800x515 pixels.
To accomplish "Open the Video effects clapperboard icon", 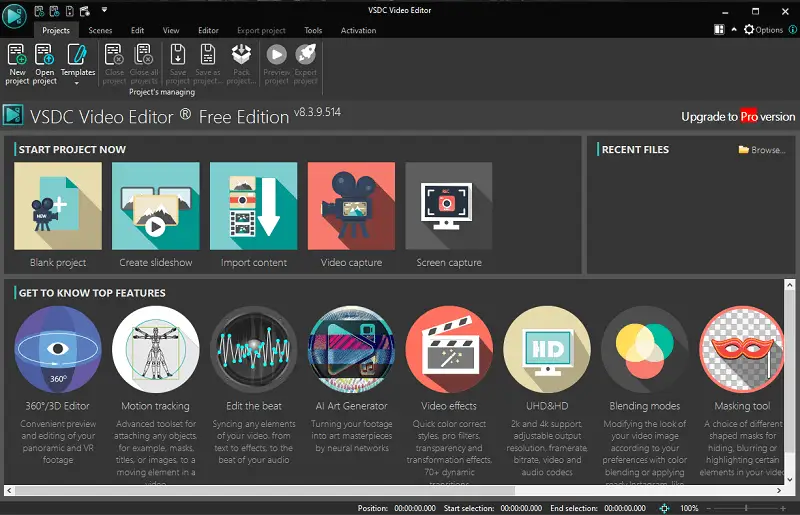I will pos(449,349).
